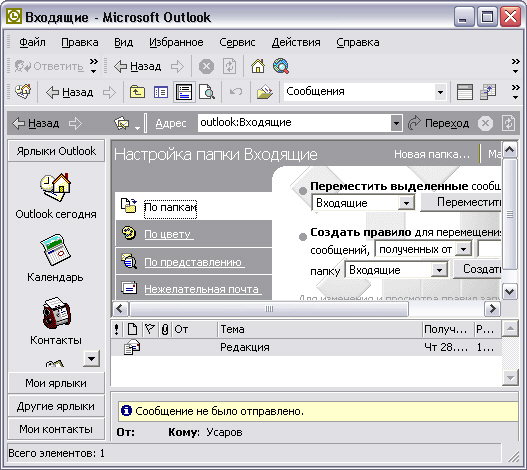Expand web toolbar overflow chevron
The width and height of the screenshot is (527, 470).
point(515,66)
